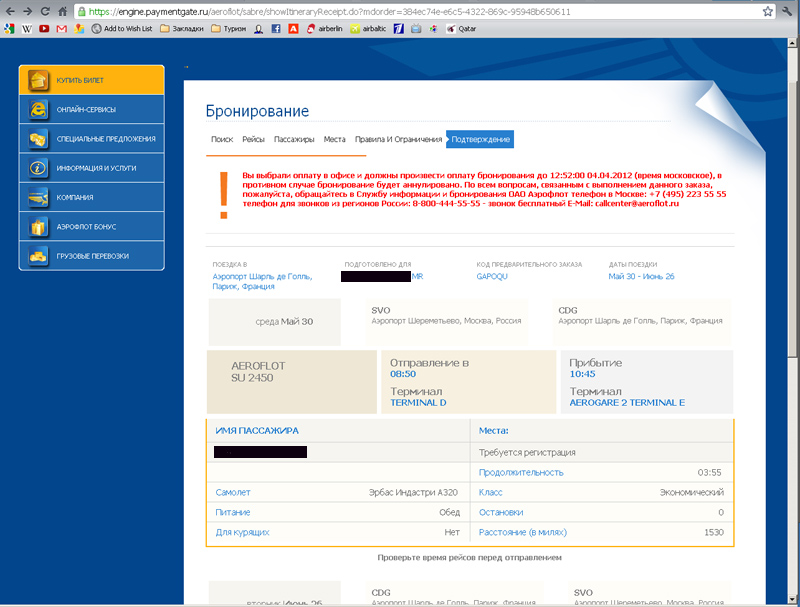This screenshot has height=607, width=800.
Task: Open the red Adobe bookmark icon
Action: (x=293, y=29)
